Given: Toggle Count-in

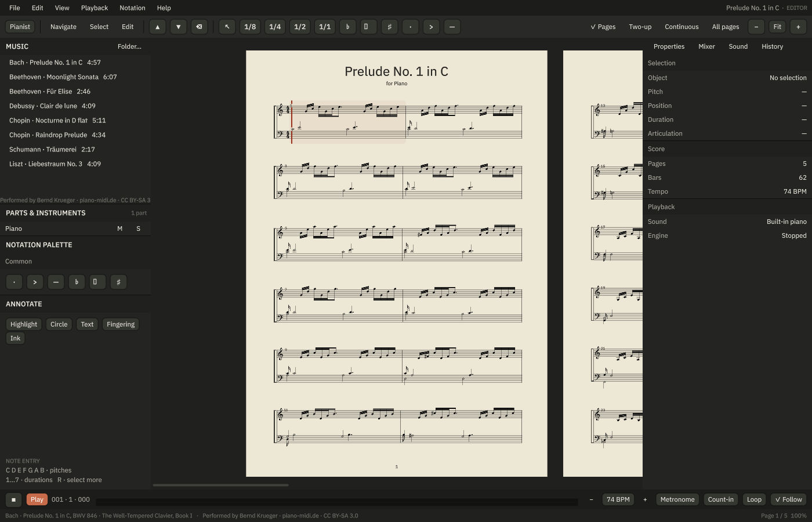Looking at the screenshot, I should [x=721, y=499].
